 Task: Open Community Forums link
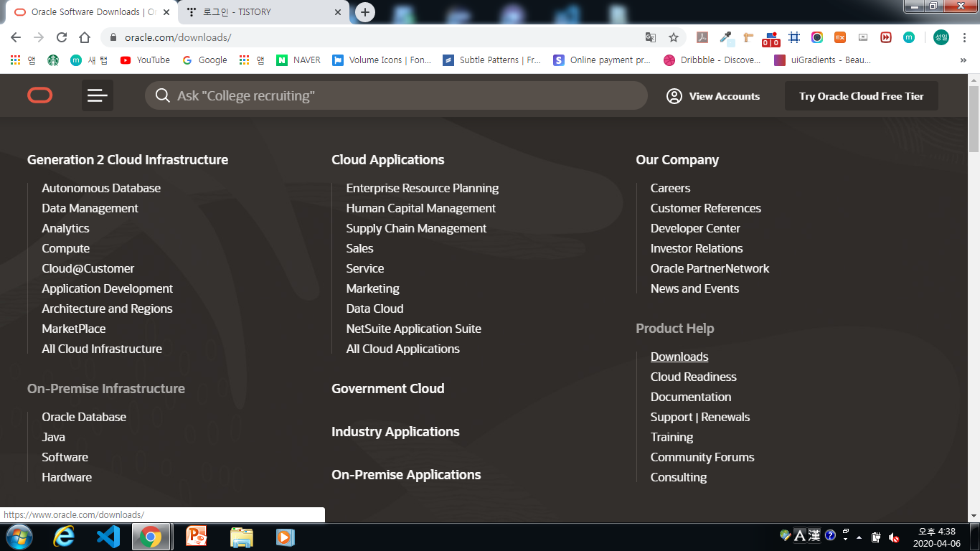702,457
